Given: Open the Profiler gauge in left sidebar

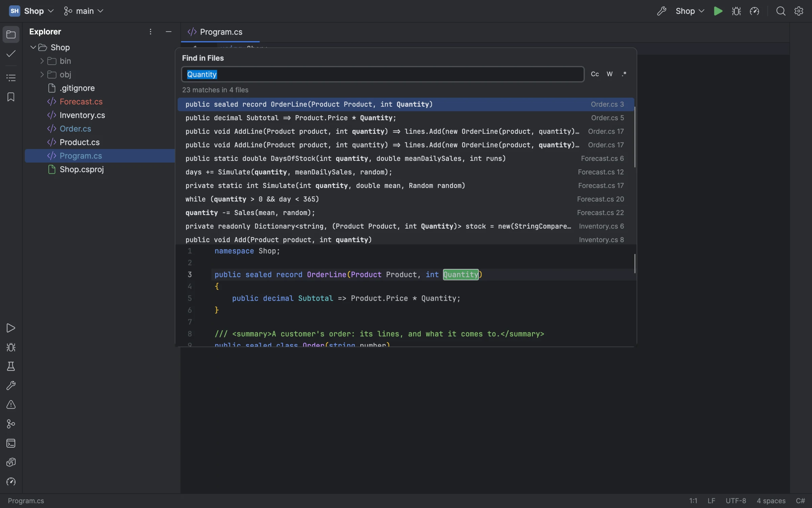Looking at the screenshot, I should [11, 482].
